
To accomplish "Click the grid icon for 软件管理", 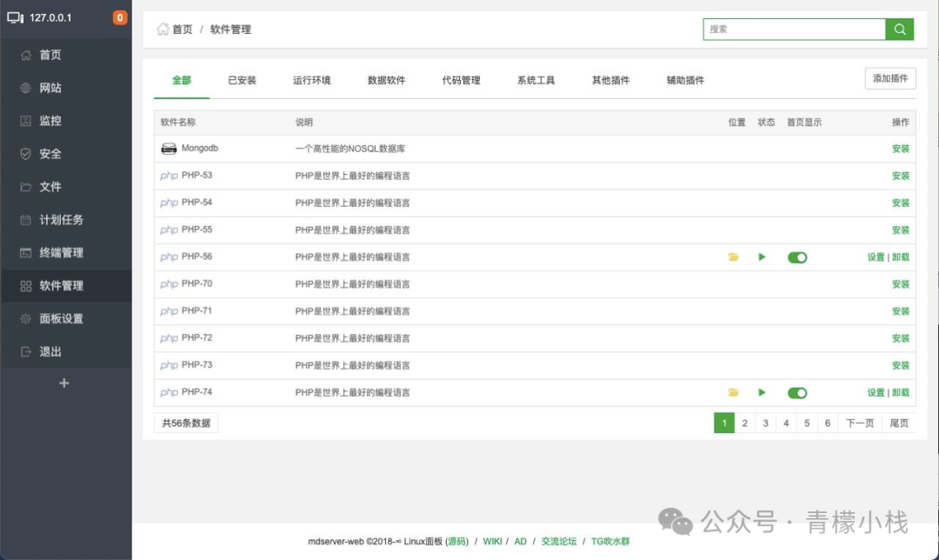I will (26, 286).
